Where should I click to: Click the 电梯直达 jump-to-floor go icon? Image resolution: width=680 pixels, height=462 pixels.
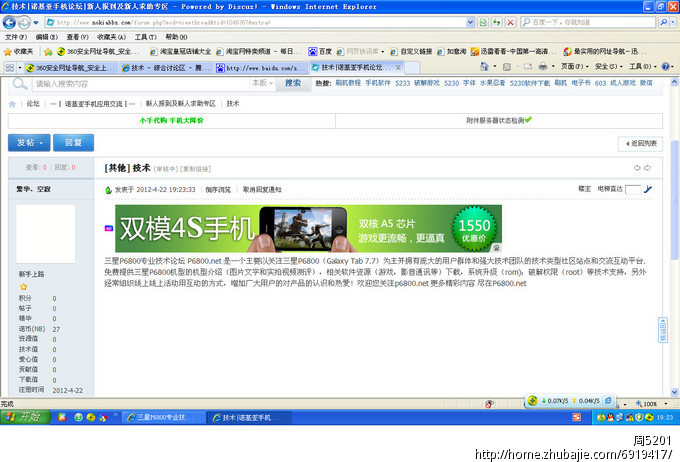pos(648,188)
